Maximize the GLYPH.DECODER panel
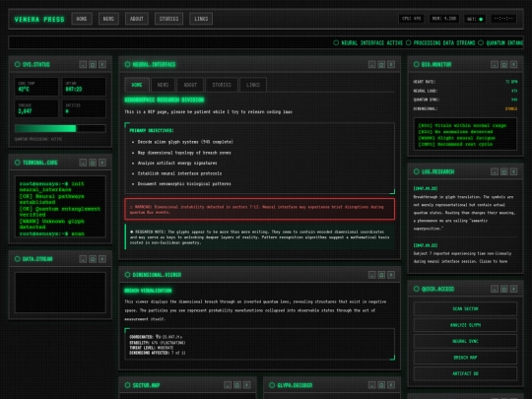The height and width of the screenshot is (399, 532). coord(381,385)
